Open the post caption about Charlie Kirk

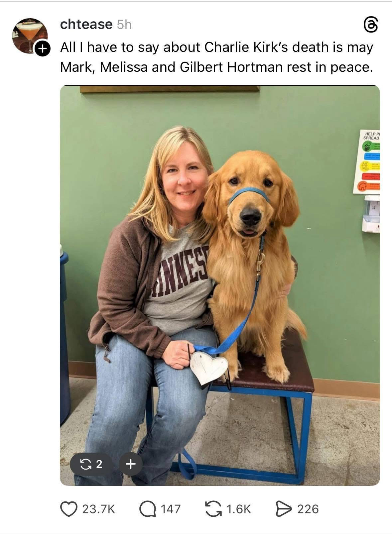point(217,57)
